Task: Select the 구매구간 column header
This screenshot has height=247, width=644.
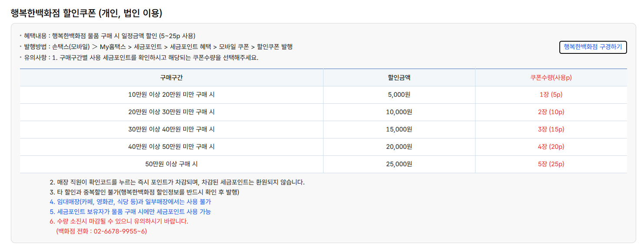Action: click(172, 78)
